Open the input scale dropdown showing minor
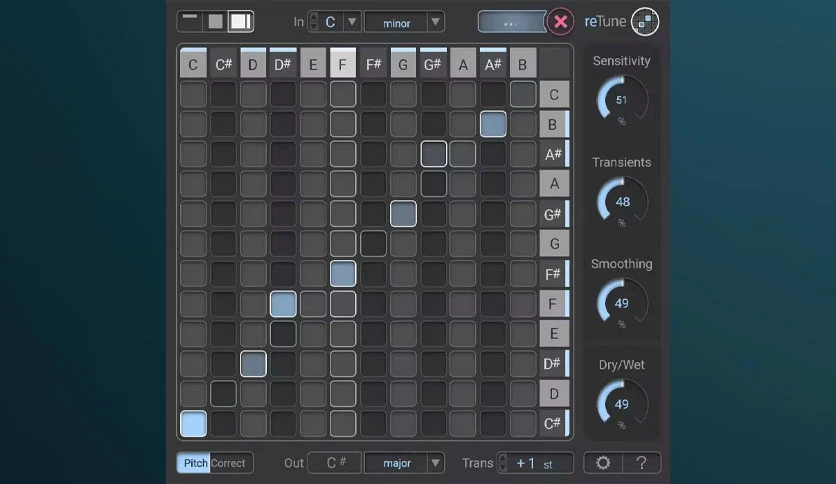The width and height of the screenshot is (836, 484). (404, 22)
